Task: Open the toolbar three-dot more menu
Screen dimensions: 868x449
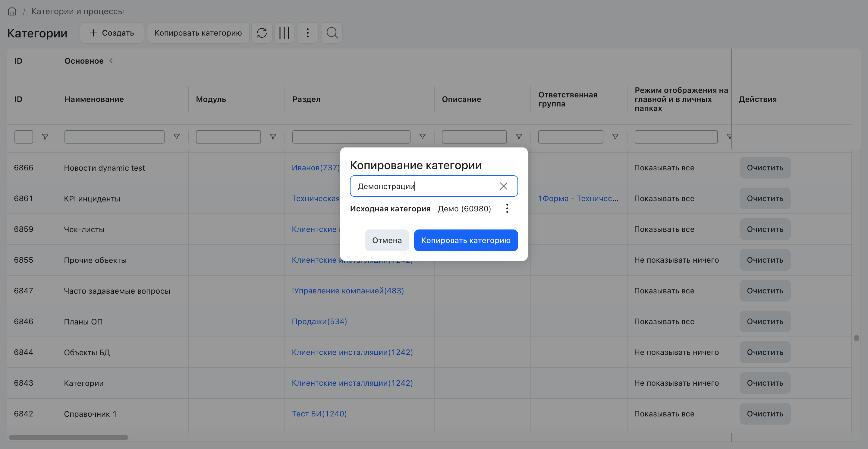Action: [x=307, y=33]
